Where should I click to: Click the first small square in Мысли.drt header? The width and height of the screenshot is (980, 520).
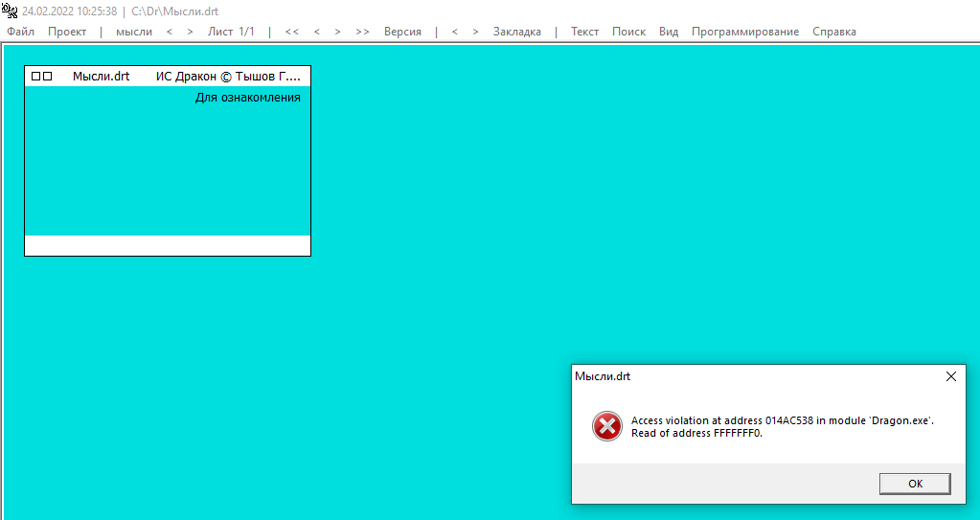tap(36, 76)
